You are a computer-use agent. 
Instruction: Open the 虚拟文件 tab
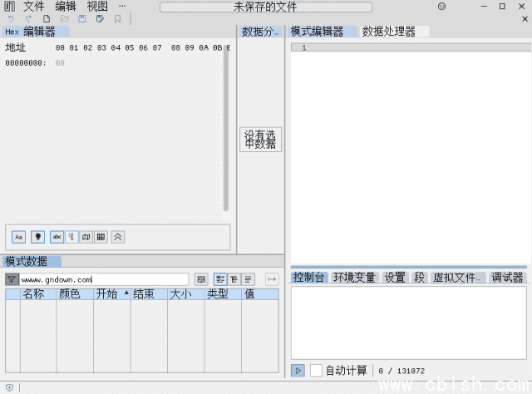(458, 278)
